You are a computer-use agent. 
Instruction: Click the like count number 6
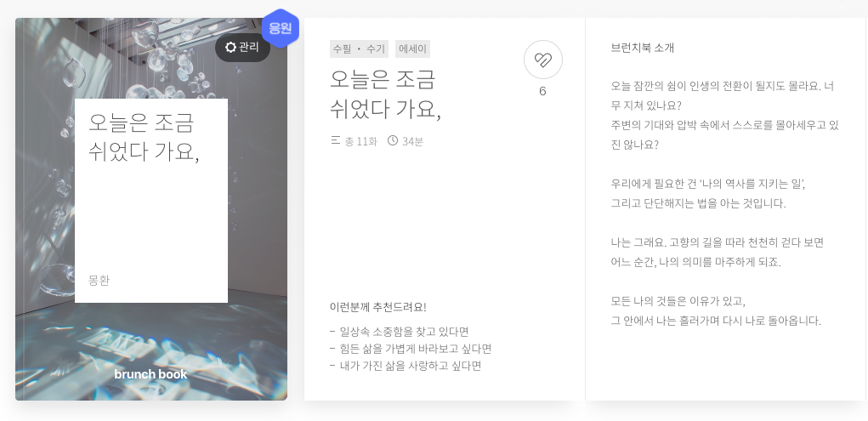tap(542, 91)
